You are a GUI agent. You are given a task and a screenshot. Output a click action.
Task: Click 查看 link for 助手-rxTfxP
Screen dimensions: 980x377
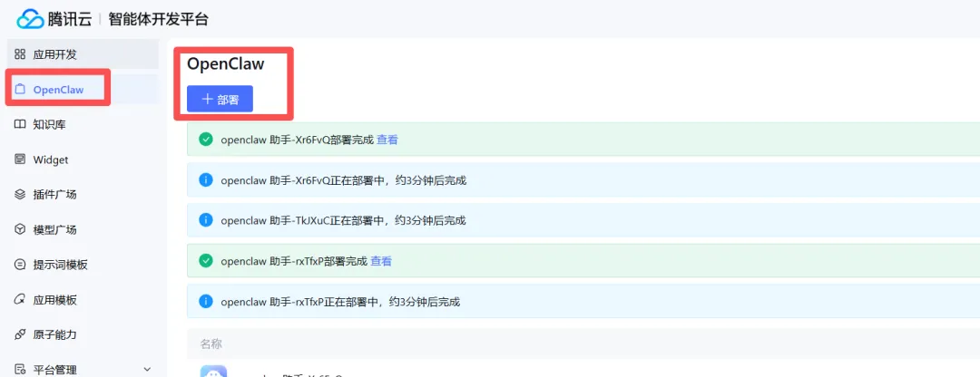(381, 261)
